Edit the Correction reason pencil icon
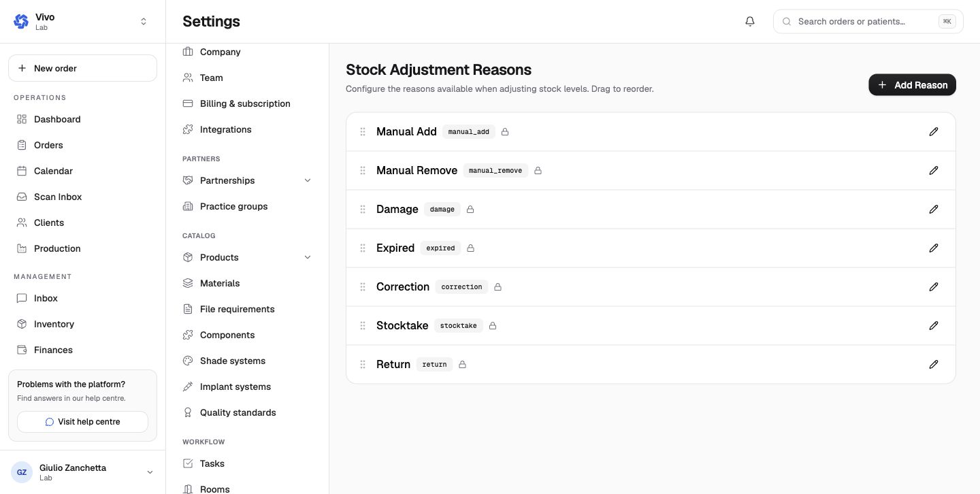Viewport: 980px width, 494px height. pyautogui.click(x=934, y=286)
